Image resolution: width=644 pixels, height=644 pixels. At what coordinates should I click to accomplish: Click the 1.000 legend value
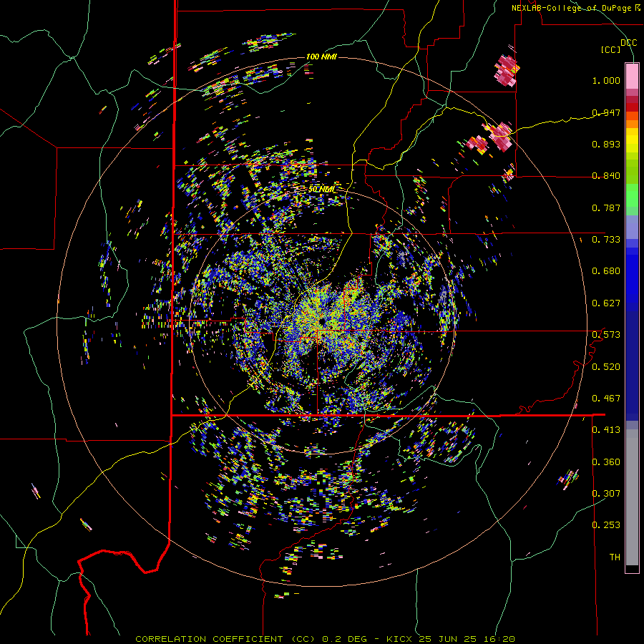pyautogui.click(x=606, y=80)
